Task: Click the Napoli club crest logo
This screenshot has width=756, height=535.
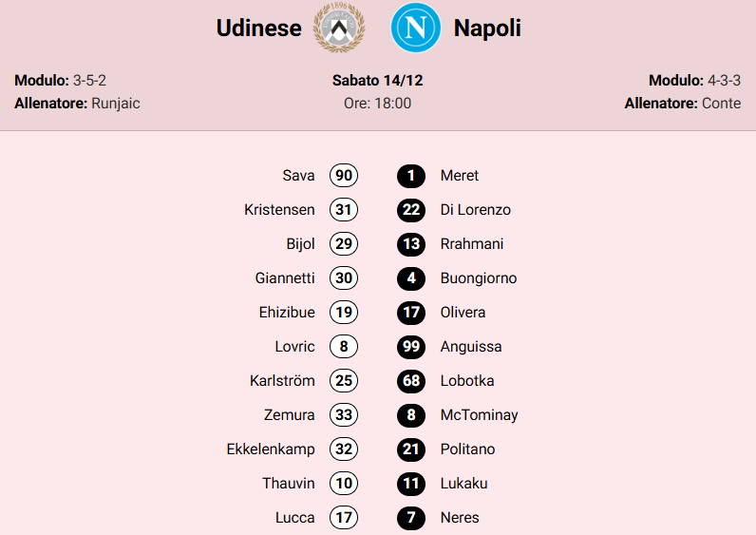Action: click(x=416, y=28)
